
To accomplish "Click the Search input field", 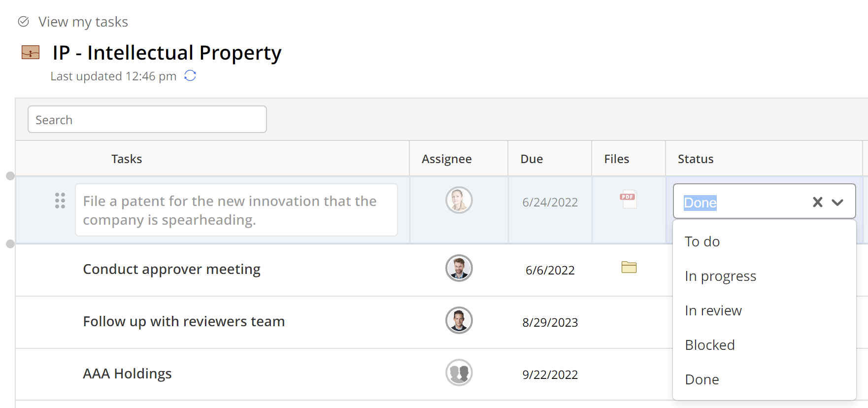I will coord(147,120).
